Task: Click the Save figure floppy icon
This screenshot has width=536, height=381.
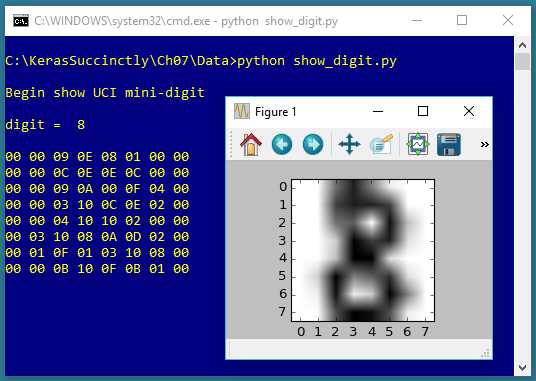Action: (x=449, y=145)
